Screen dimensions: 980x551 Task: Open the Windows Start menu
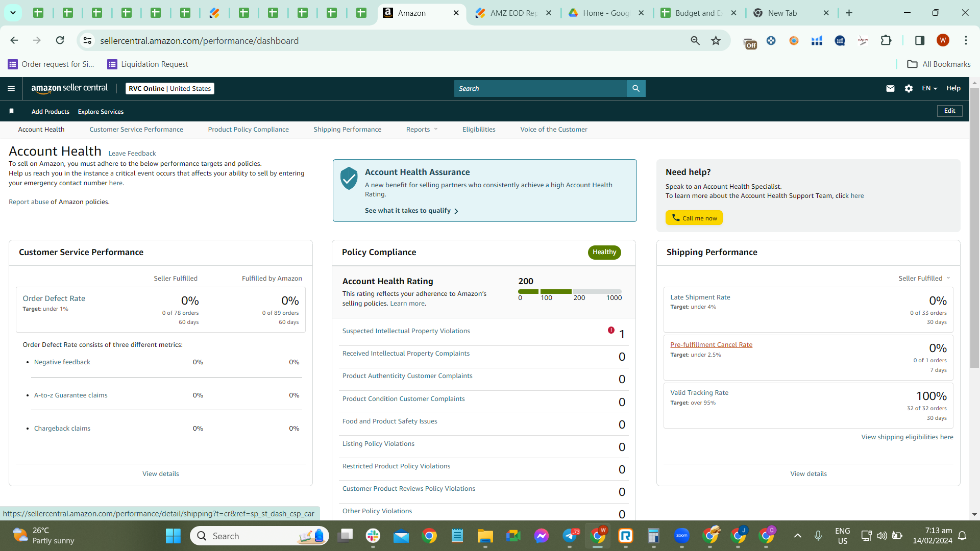click(x=173, y=536)
